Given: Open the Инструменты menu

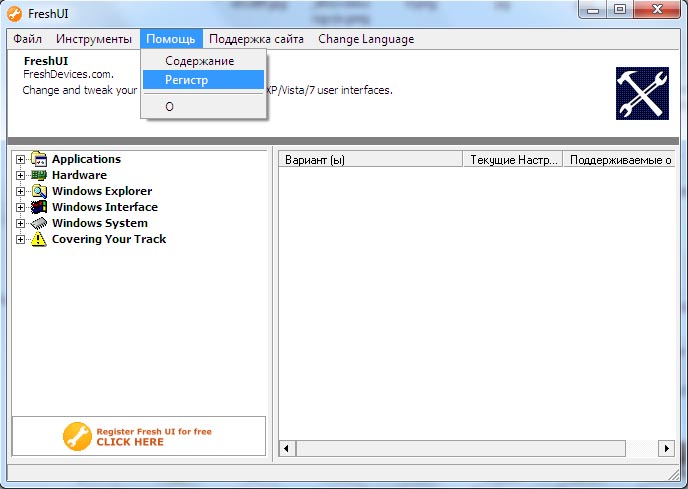Looking at the screenshot, I should tap(94, 39).
